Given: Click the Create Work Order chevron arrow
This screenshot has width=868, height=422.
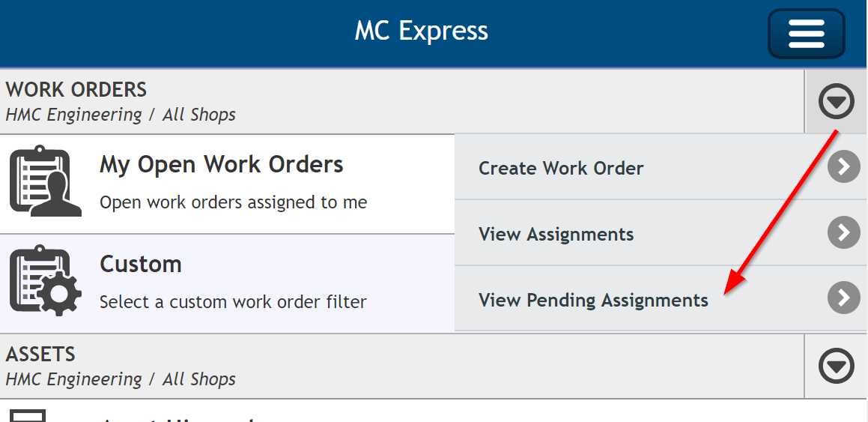Looking at the screenshot, I should 843,166.
